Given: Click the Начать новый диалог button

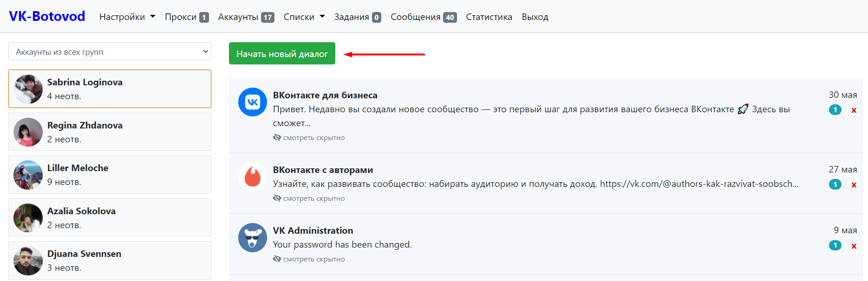Looking at the screenshot, I should coord(282,54).
